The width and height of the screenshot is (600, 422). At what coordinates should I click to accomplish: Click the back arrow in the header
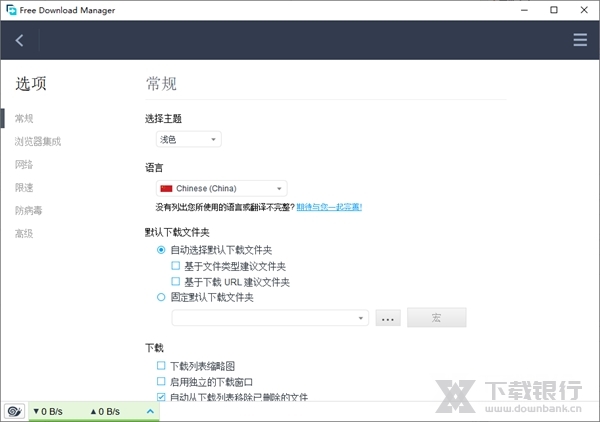click(20, 41)
